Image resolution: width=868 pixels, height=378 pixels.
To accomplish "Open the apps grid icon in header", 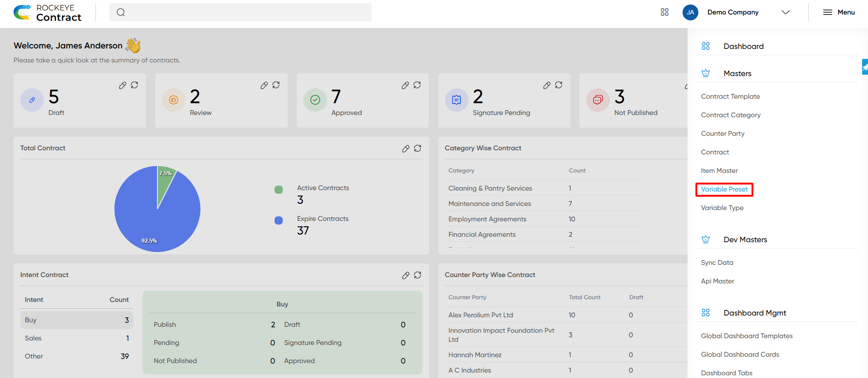I will click(x=664, y=12).
